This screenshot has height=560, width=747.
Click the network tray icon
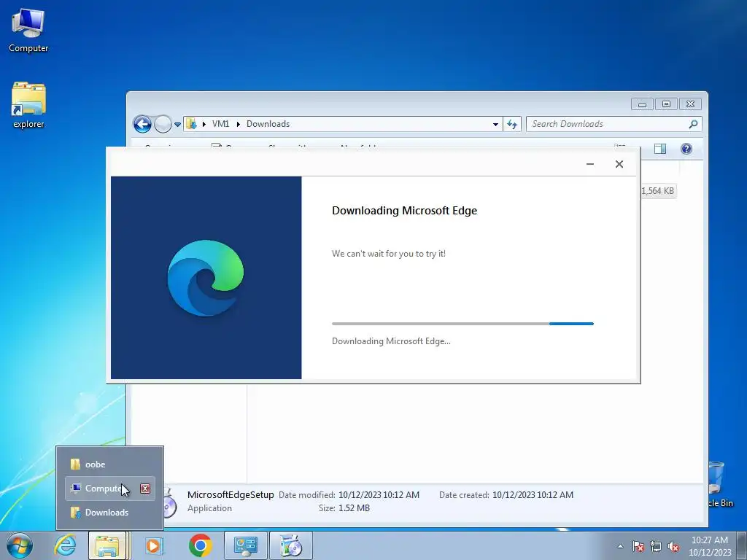click(x=656, y=546)
